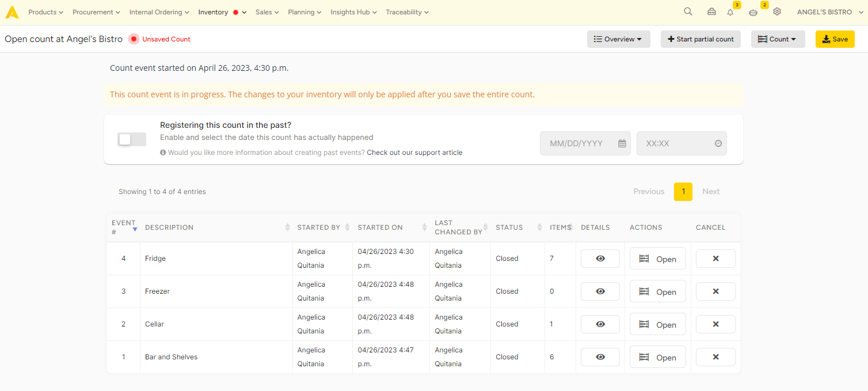Click the clock icon in time field
868x391 pixels.
coord(718,143)
